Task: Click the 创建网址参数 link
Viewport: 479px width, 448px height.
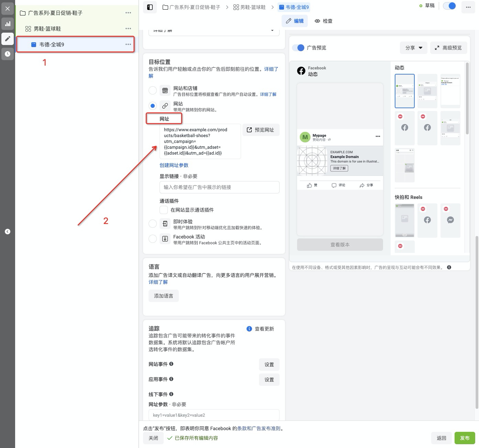Action: click(174, 165)
